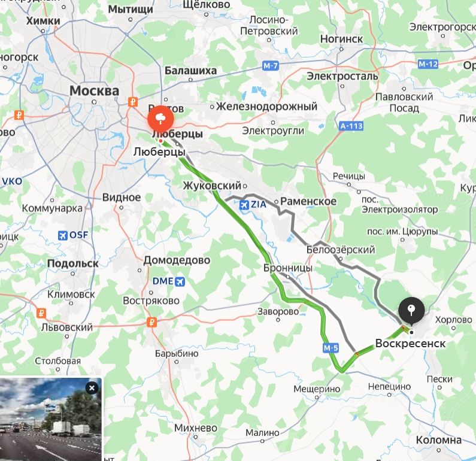This screenshot has width=476, height=461.
Task: Click the DME airport icon
Action: tap(180, 281)
